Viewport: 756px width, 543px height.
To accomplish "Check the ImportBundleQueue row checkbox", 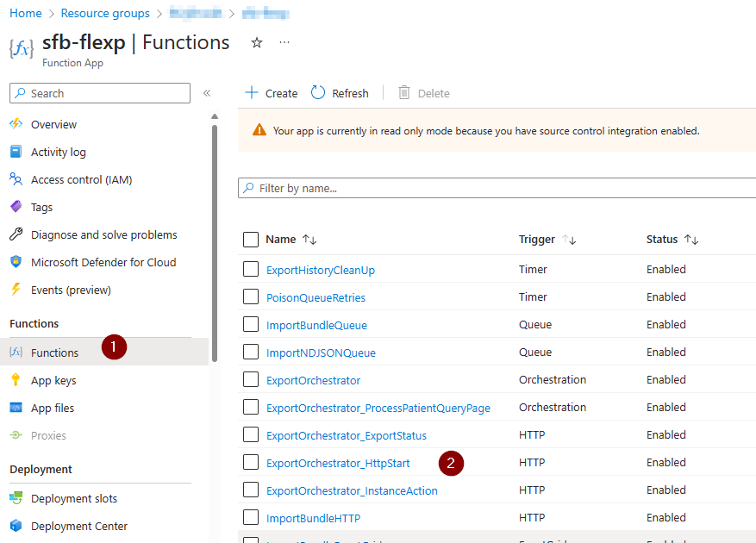I will point(251,324).
